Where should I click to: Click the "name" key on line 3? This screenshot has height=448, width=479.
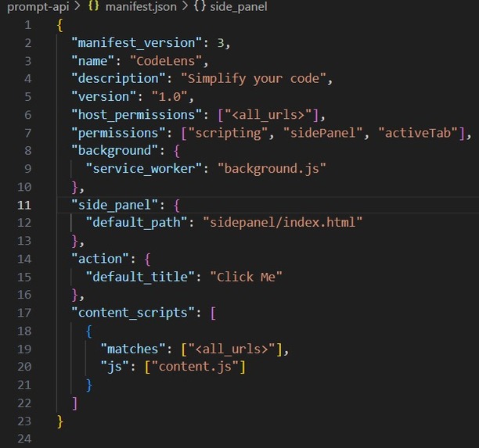[92, 61]
